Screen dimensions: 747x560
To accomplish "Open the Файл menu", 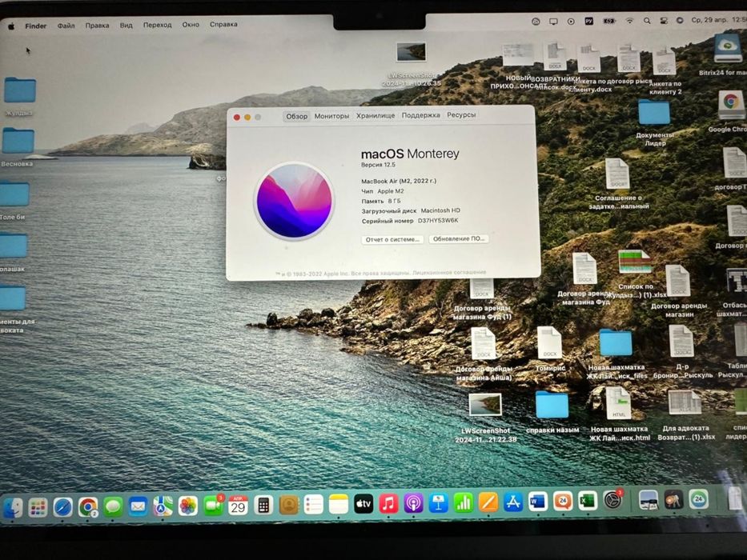I will pyautogui.click(x=66, y=26).
